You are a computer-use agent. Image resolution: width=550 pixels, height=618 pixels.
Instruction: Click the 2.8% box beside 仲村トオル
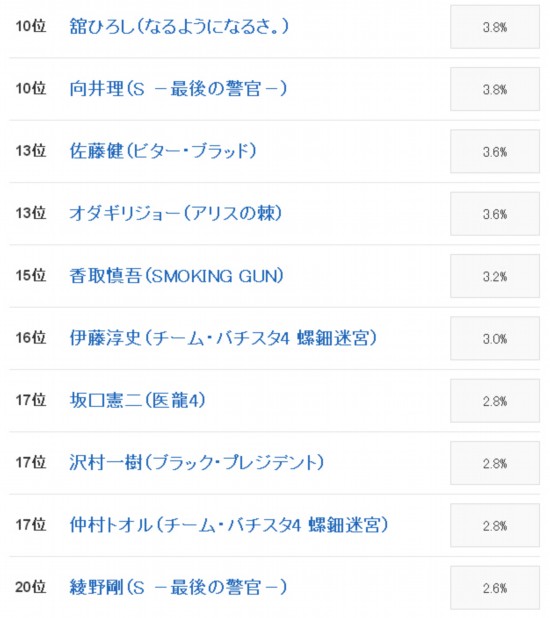(495, 525)
